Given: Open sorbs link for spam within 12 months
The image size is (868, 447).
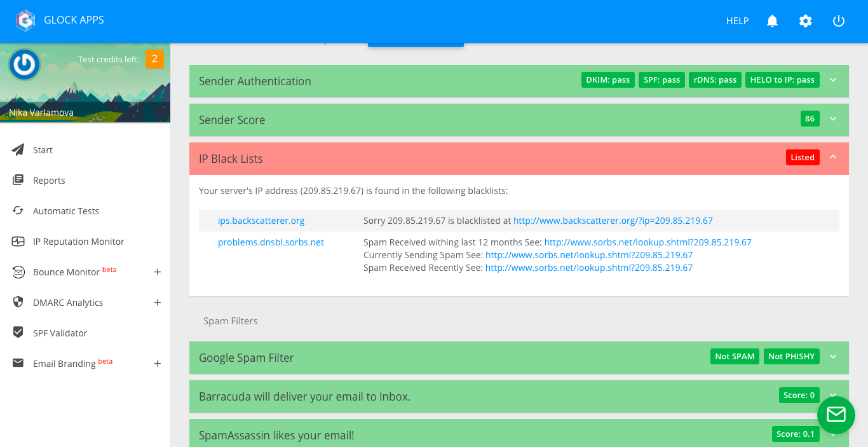Looking at the screenshot, I should coord(648,242).
